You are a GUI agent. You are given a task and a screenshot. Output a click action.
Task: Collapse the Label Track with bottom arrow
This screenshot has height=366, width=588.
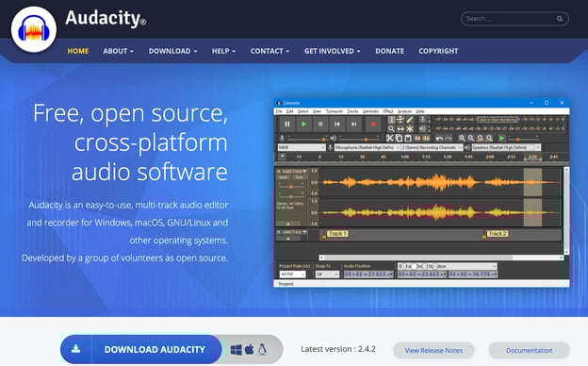point(288,239)
